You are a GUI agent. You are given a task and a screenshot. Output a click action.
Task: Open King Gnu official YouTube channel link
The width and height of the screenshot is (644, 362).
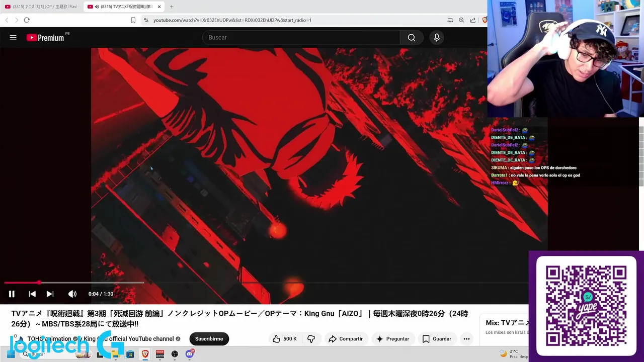point(128,339)
